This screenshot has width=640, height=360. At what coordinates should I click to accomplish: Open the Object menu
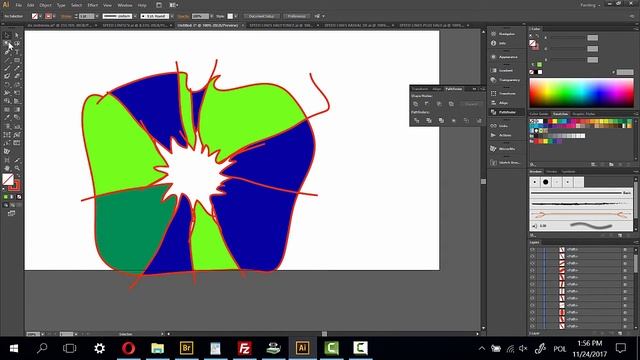[x=45, y=5]
